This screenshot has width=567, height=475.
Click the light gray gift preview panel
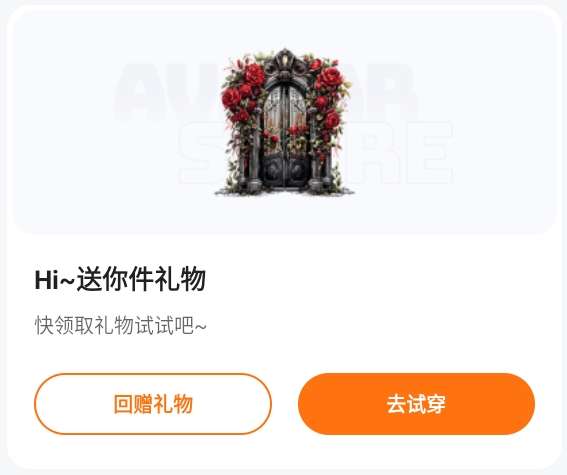[285, 122]
